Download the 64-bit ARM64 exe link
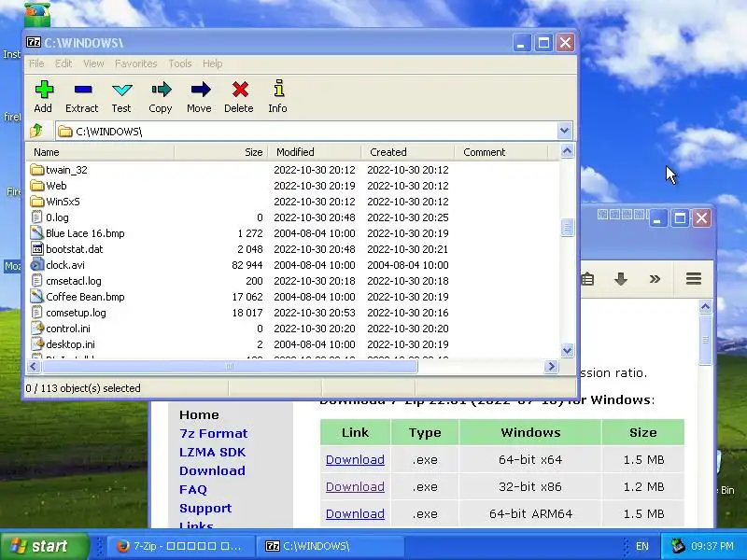This screenshot has width=747, height=560. point(355,514)
